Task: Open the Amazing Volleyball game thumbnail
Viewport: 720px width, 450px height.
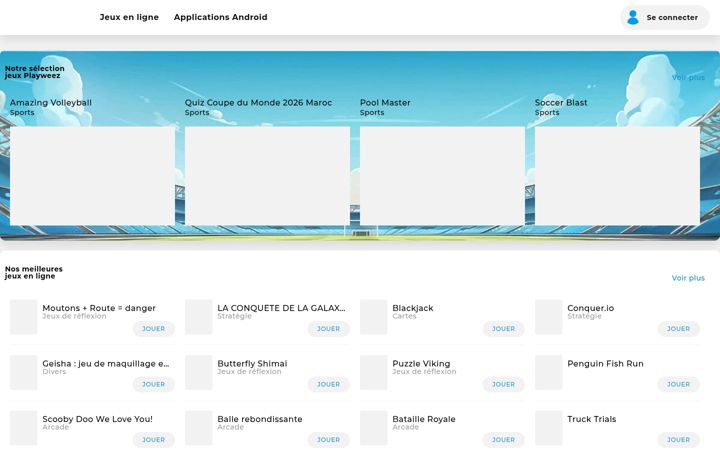Action: [92, 176]
